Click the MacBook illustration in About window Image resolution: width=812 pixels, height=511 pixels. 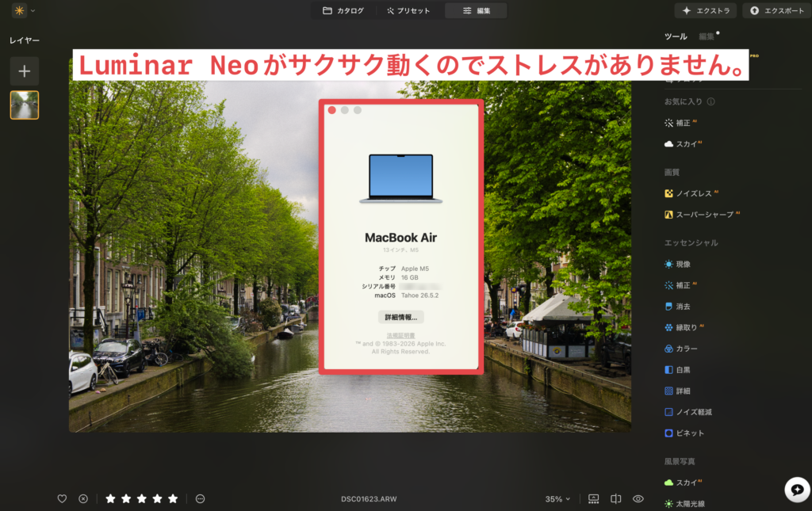[x=400, y=178]
